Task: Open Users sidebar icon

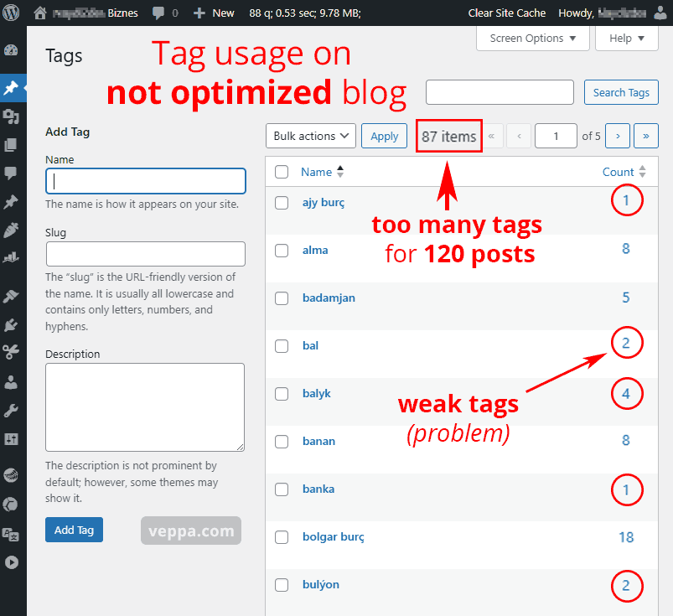Action: pyautogui.click(x=11, y=381)
